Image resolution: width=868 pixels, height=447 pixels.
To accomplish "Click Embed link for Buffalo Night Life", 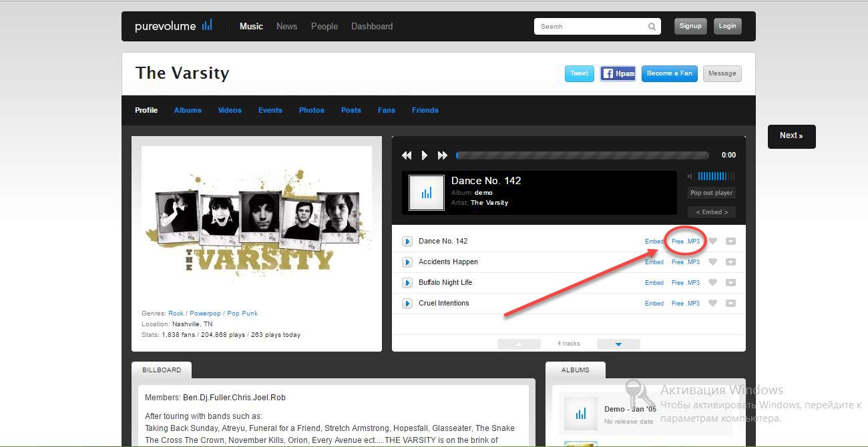I will 654,283.
